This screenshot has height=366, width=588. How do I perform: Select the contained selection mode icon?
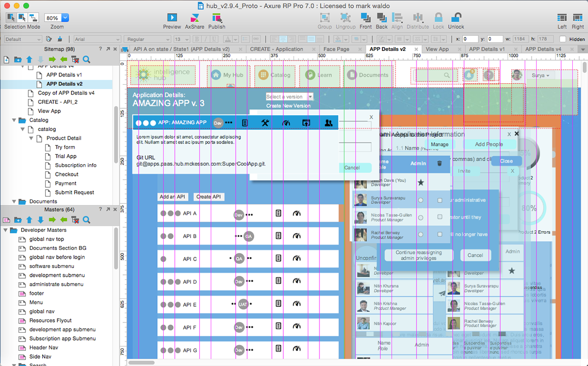coord(22,18)
